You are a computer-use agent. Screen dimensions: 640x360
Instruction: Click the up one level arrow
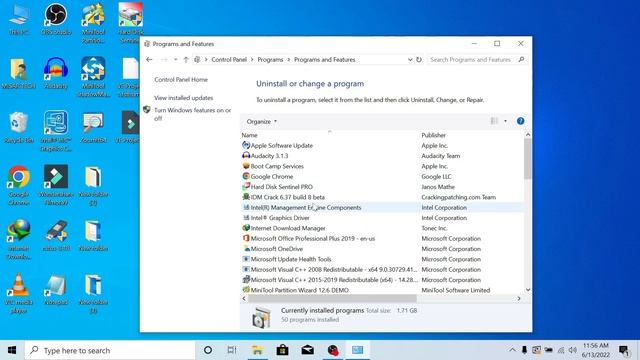(x=186, y=60)
